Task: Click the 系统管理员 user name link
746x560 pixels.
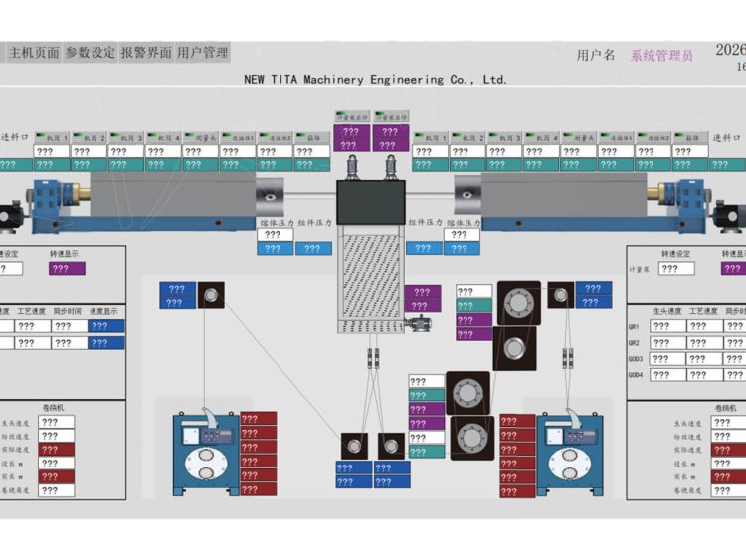Action: [661, 56]
